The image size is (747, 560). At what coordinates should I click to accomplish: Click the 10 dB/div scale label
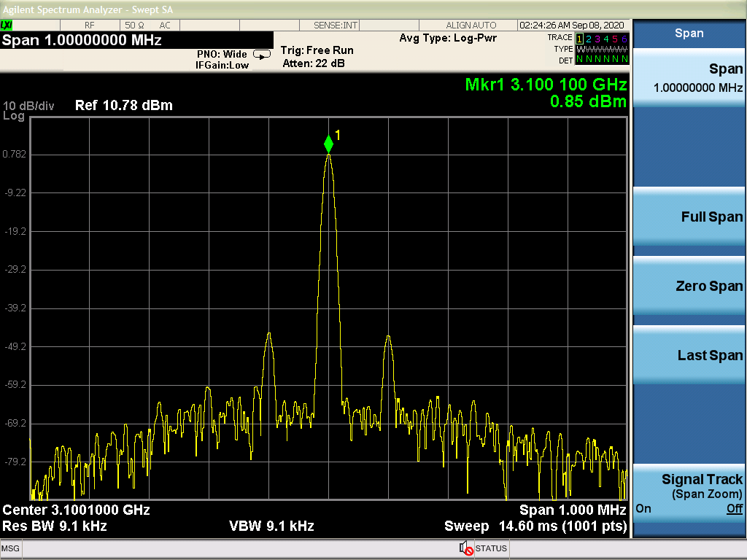[28, 105]
